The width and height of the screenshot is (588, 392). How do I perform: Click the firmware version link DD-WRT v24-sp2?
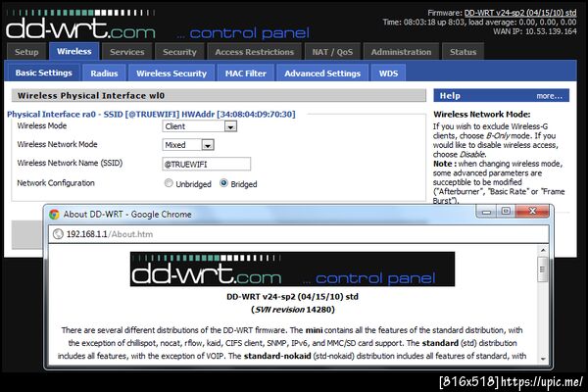click(520, 13)
